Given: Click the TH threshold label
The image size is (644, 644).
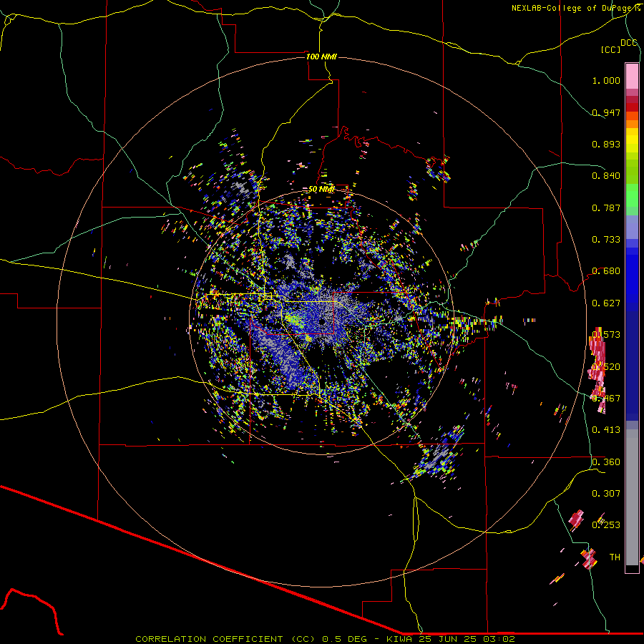Looking at the screenshot, I should coord(615,557).
